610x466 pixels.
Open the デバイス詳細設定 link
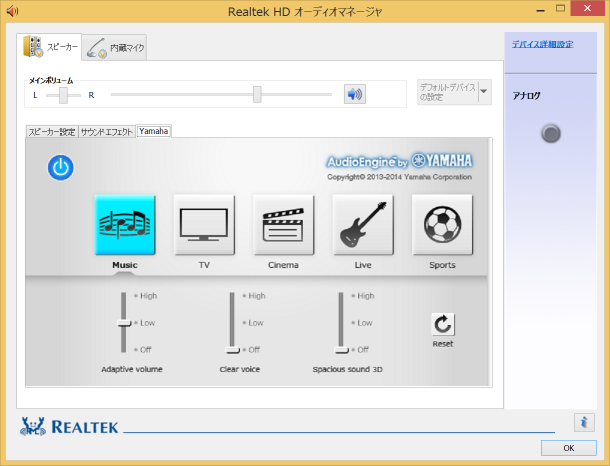click(x=542, y=44)
